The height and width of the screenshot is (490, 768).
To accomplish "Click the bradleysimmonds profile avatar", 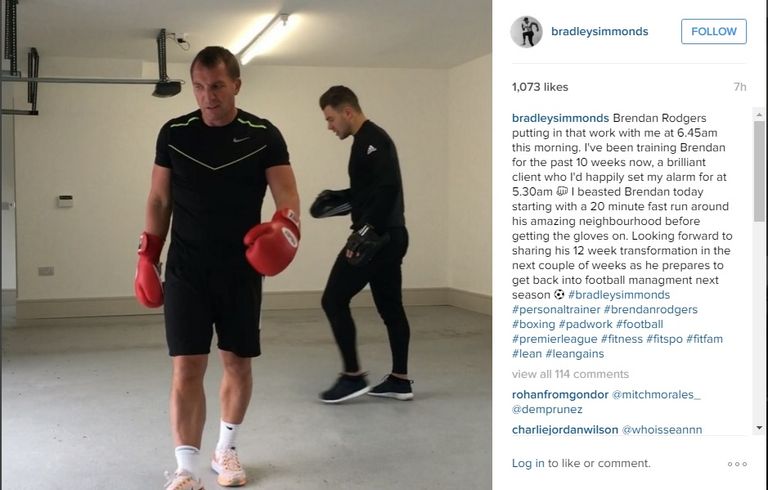I will click(x=526, y=31).
